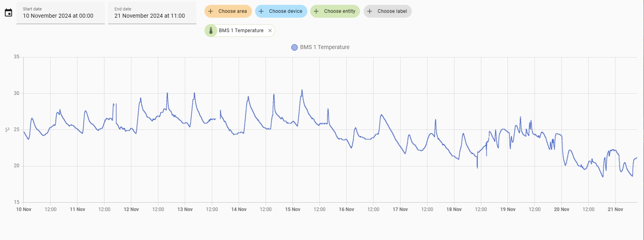The height and width of the screenshot is (240, 644).
Task: Toggle the BMS 1 Temperature legend label
Action: pyautogui.click(x=325, y=47)
